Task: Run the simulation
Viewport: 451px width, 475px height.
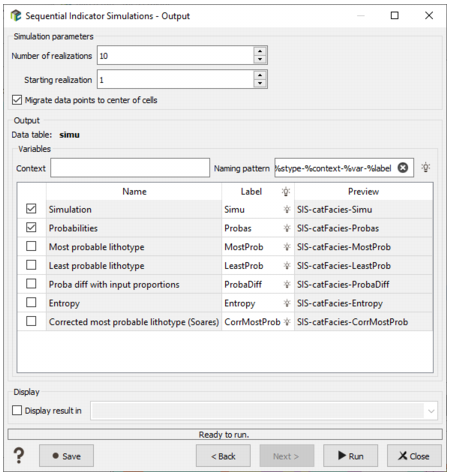Action: [x=350, y=456]
